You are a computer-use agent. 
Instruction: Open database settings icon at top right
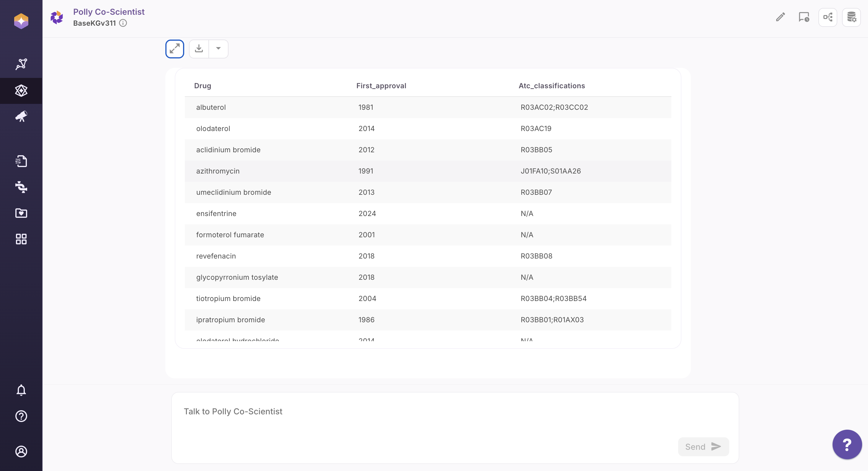[x=851, y=17]
